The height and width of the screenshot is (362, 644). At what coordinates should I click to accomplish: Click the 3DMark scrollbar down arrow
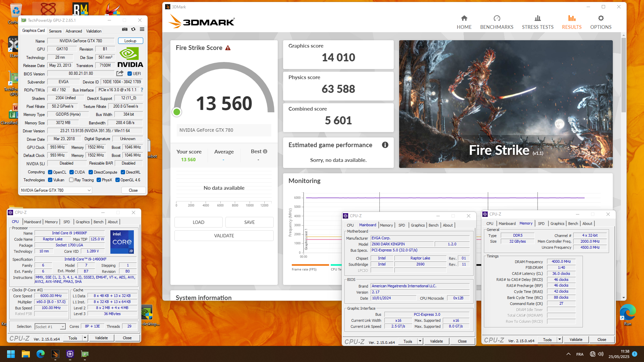[624, 298]
